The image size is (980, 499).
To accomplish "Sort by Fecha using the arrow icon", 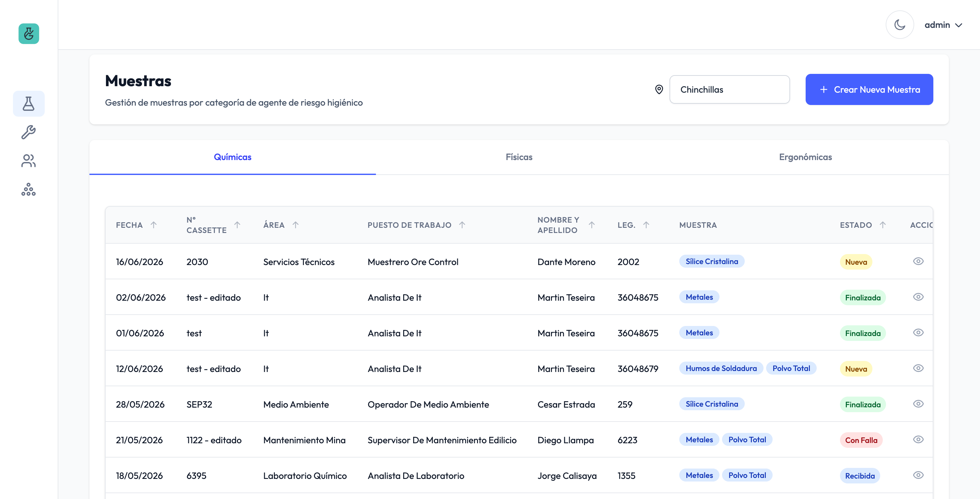I will (154, 225).
